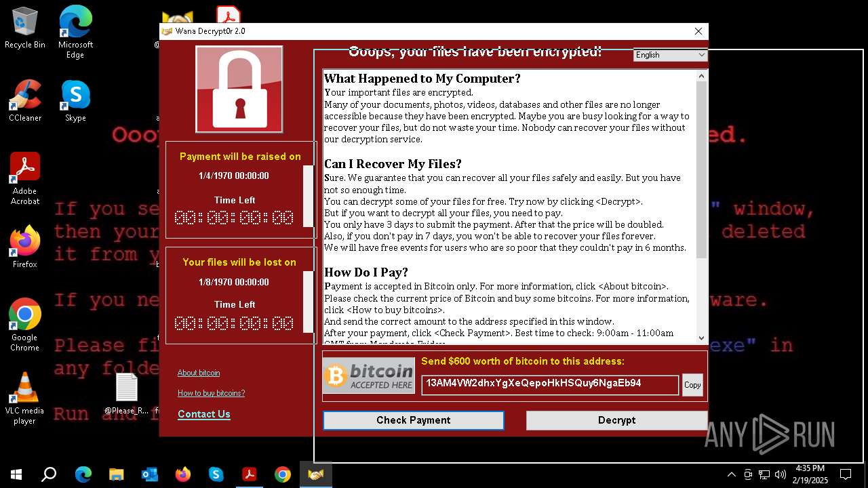Click the 'What Happened to My Computer?' heading
Viewport: 868px width, 488px height.
point(422,79)
